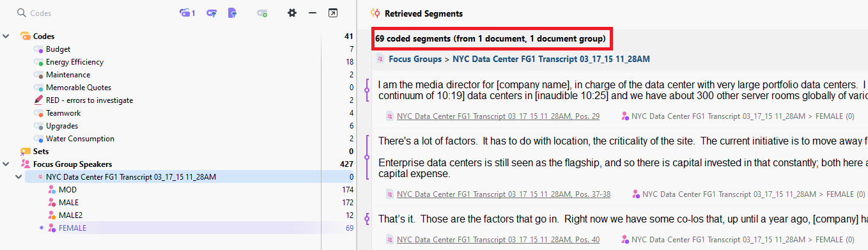868x250 pixels.
Task: Open source link ending Pos. 37-38
Action: click(x=504, y=194)
